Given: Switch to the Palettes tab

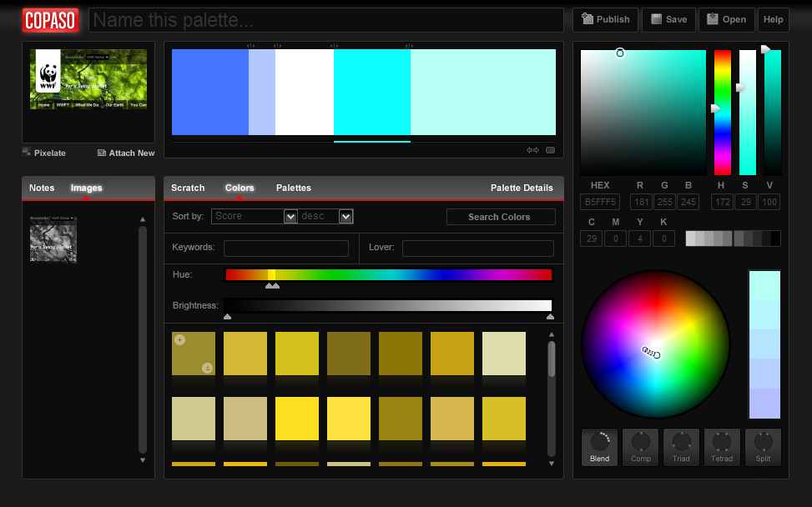Looking at the screenshot, I should point(293,188).
